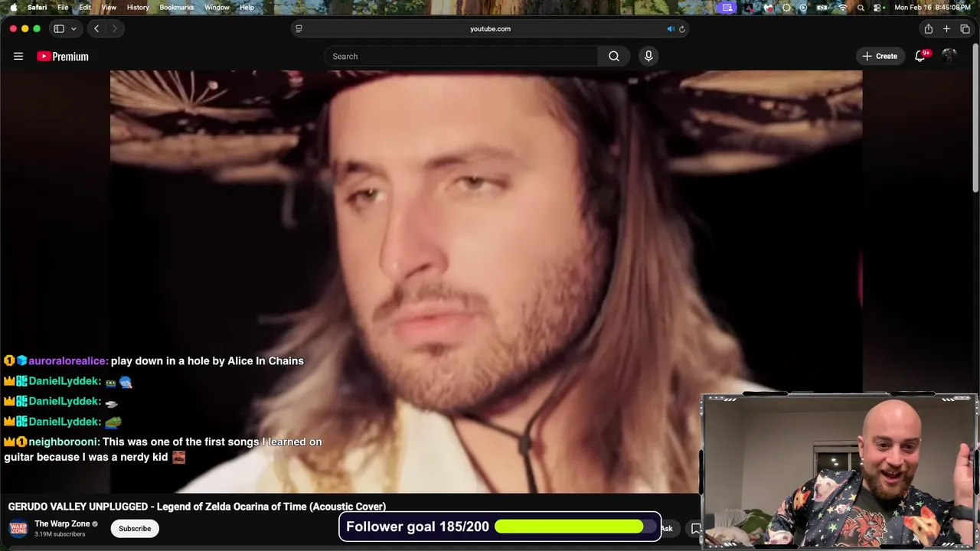Mute the tab audio speaker icon
The height and width of the screenshot is (551, 980).
click(x=671, y=28)
